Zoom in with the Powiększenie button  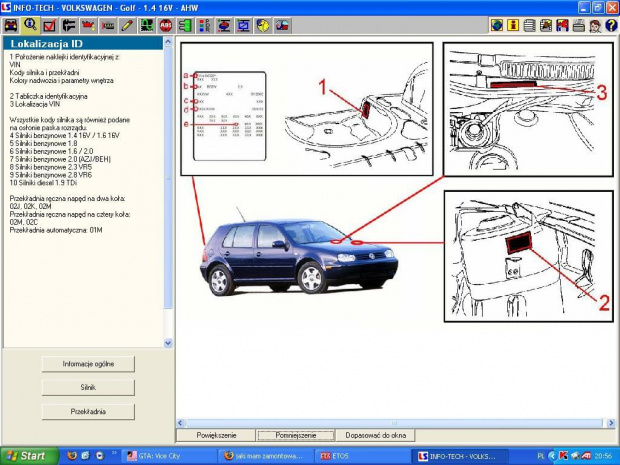click(x=216, y=435)
